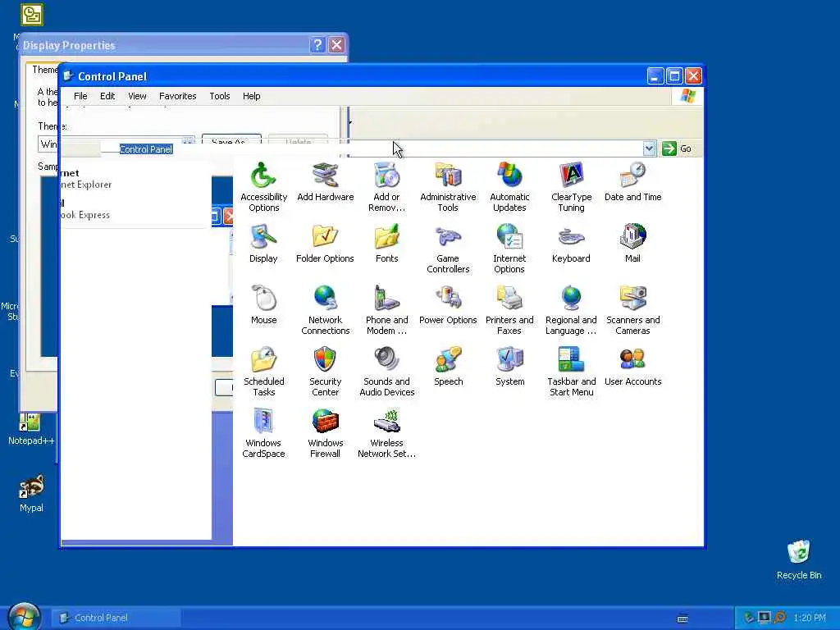Open Regional and Language Options icon
840x630 pixels.
571,299
